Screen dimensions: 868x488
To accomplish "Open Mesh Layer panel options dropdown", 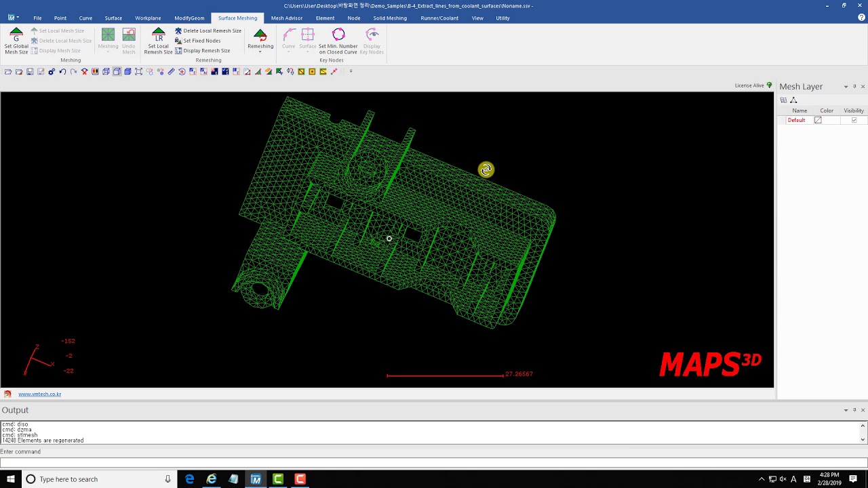I will tap(846, 87).
